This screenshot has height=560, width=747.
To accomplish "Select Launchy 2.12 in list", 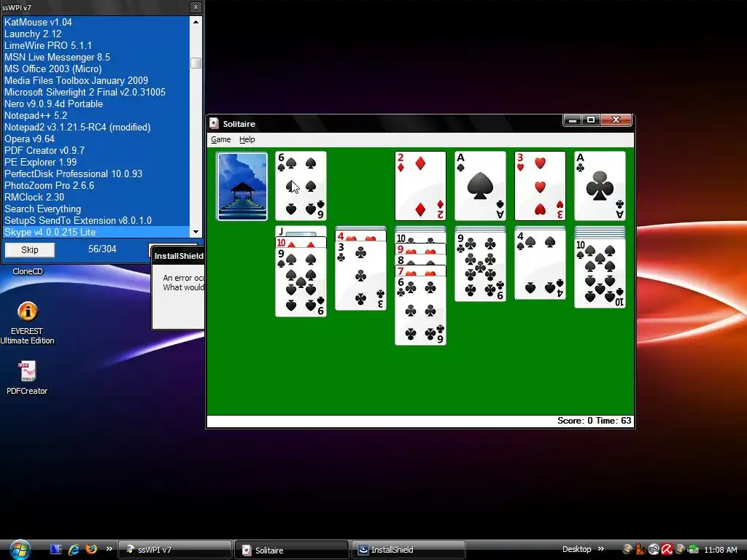I will tap(96, 34).
